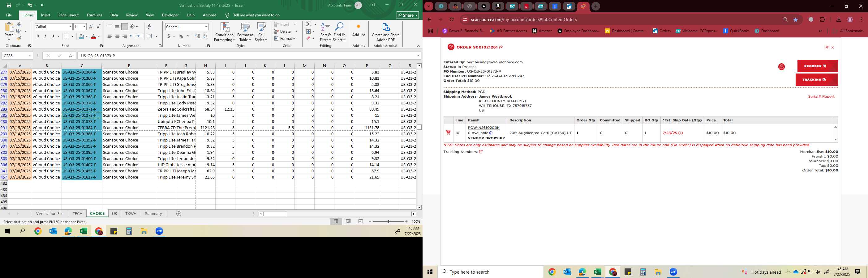Click the Cut scissors icon in Excel
The width and height of the screenshot is (868, 278).
pyautogui.click(x=19, y=24)
